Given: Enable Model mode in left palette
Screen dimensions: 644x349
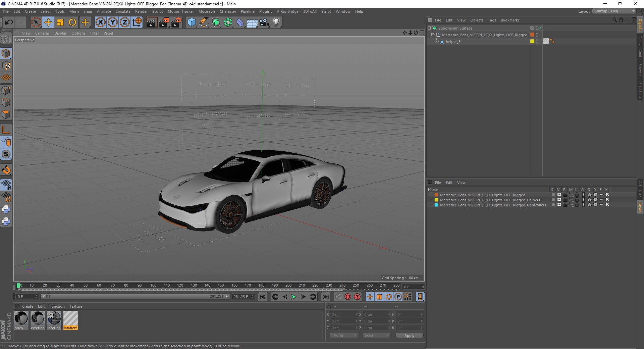Looking at the screenshot, I should (6, 53).
